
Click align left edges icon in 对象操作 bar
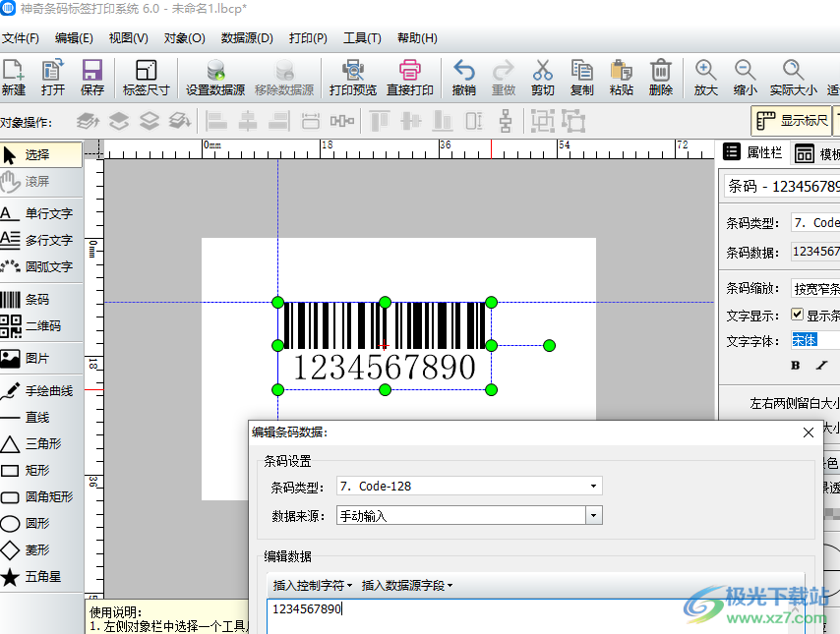(215, 121)
